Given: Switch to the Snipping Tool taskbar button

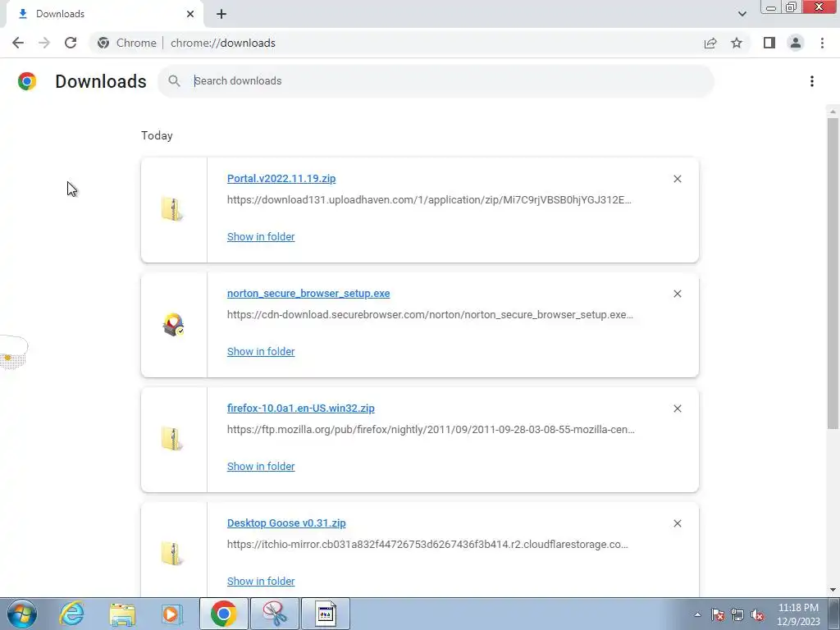Looking at the screenshot, I should click(x=274, y=614).
